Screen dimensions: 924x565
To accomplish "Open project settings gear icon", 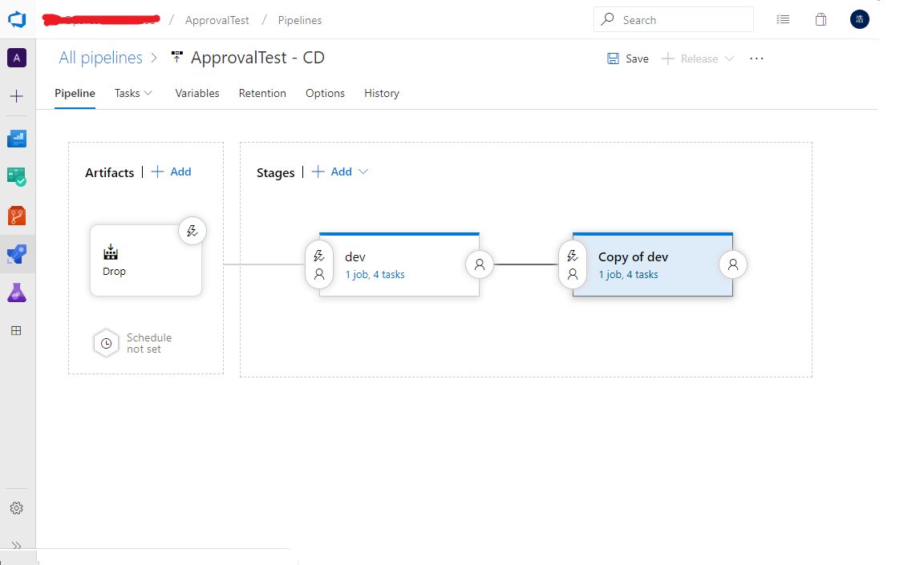I will [x=17, y=508].
